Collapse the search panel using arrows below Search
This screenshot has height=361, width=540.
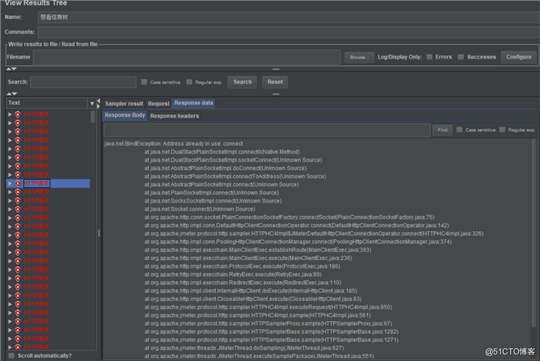tap(11, 93)
